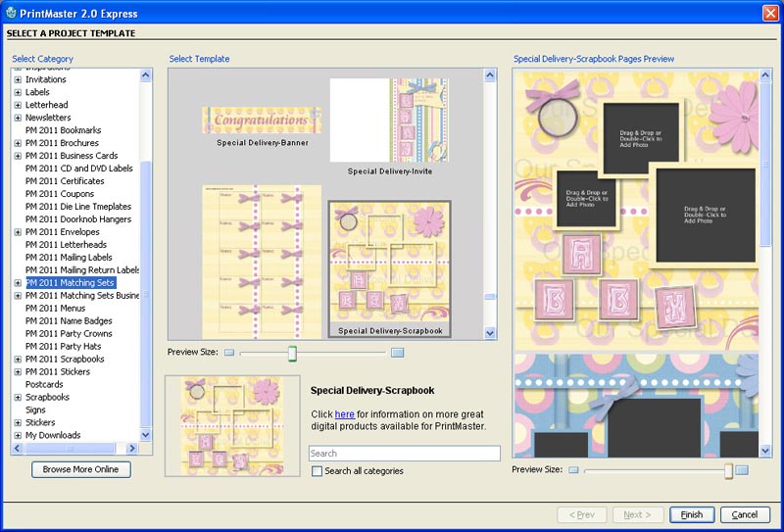Open Browse More Online
Viewport: 784px width, 532px height.
pos(81,469)
